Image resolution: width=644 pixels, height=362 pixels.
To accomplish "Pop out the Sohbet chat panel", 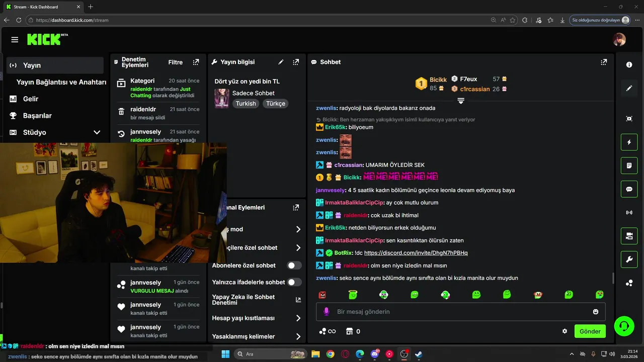I will [x=604, y=62].
